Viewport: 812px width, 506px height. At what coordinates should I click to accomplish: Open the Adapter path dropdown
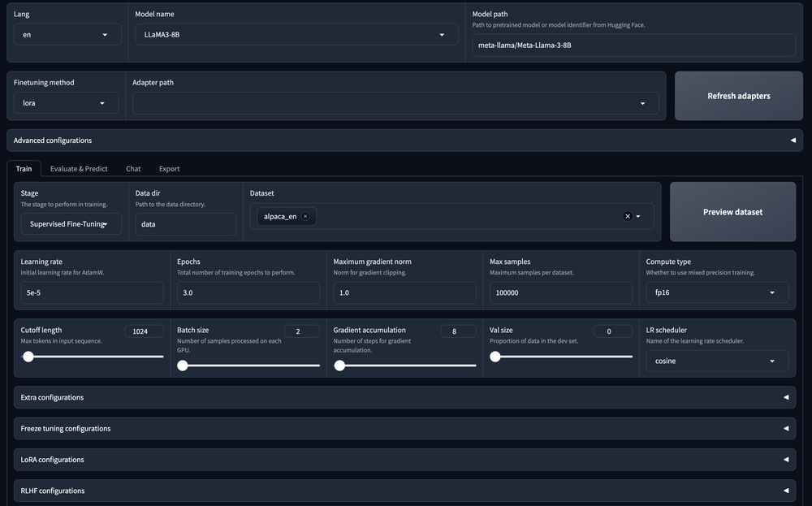point(395,103)
